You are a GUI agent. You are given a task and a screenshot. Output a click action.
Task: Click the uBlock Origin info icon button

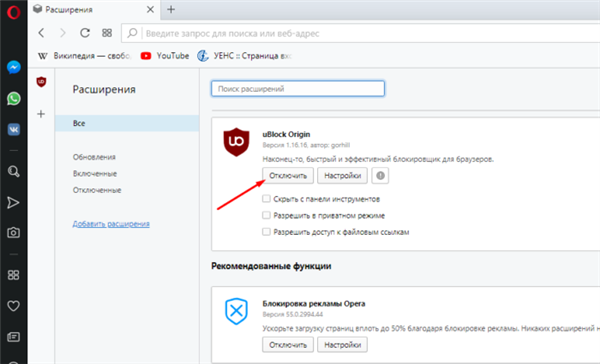380,176
